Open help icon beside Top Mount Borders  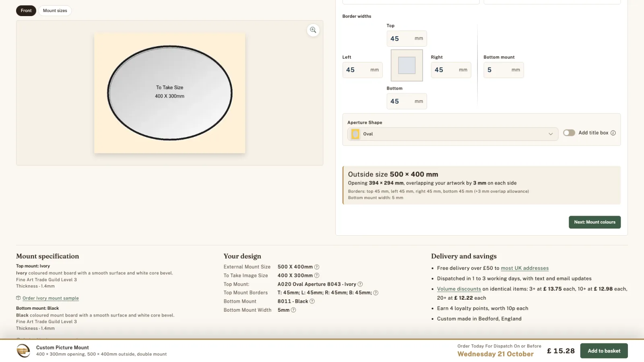(376, 293)
